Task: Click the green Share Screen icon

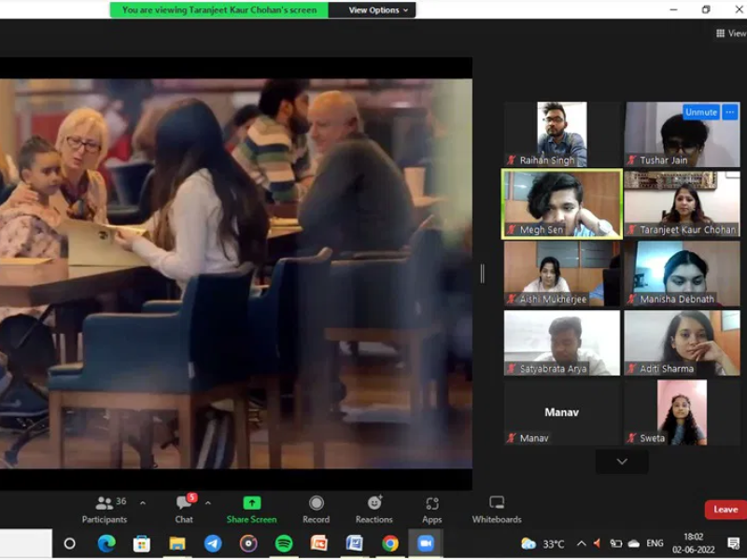Action: (251, 503)
